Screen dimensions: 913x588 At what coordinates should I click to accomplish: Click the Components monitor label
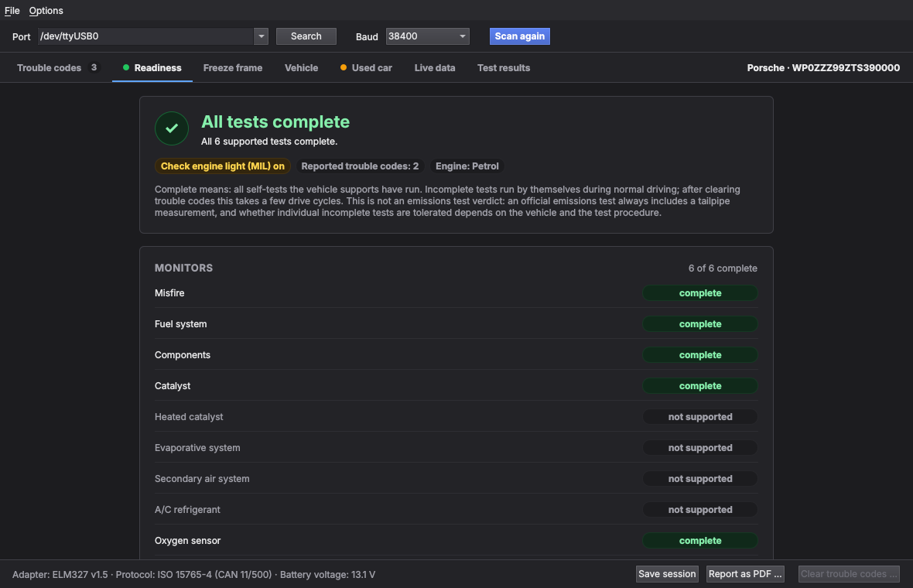pos(183,354)
